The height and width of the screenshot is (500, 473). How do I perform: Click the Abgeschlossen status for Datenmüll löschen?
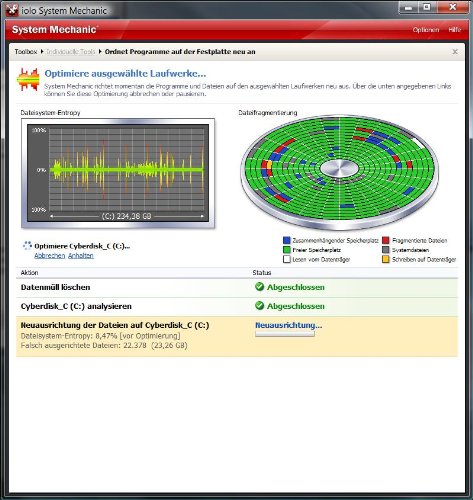296,287
